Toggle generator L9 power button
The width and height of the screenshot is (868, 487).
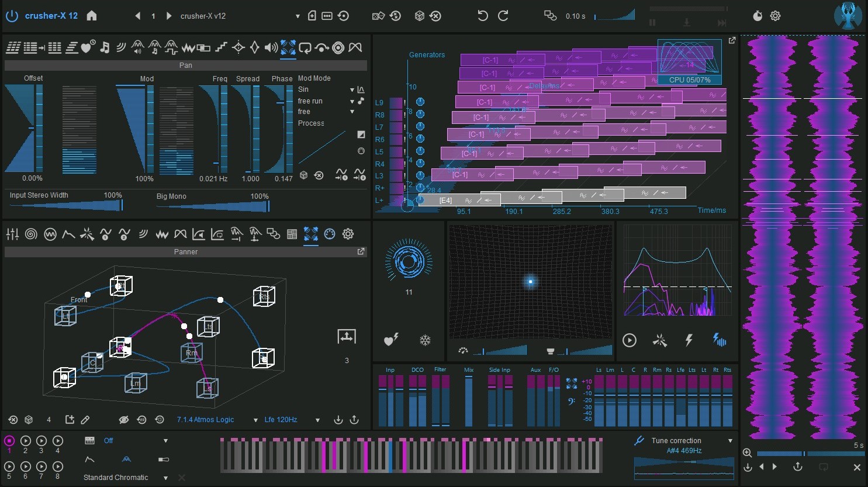[x=420, y=102]
